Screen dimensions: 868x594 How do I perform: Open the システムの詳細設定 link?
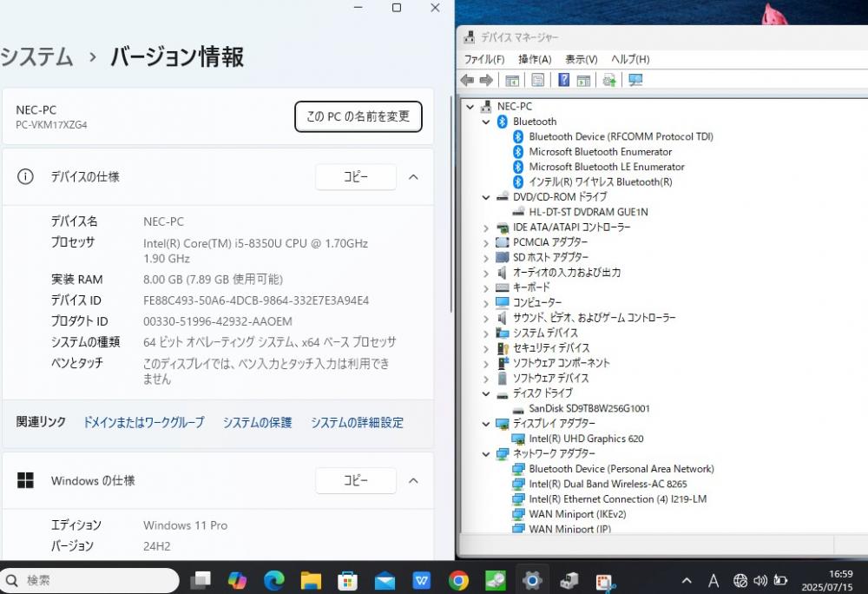pos(357,422)
